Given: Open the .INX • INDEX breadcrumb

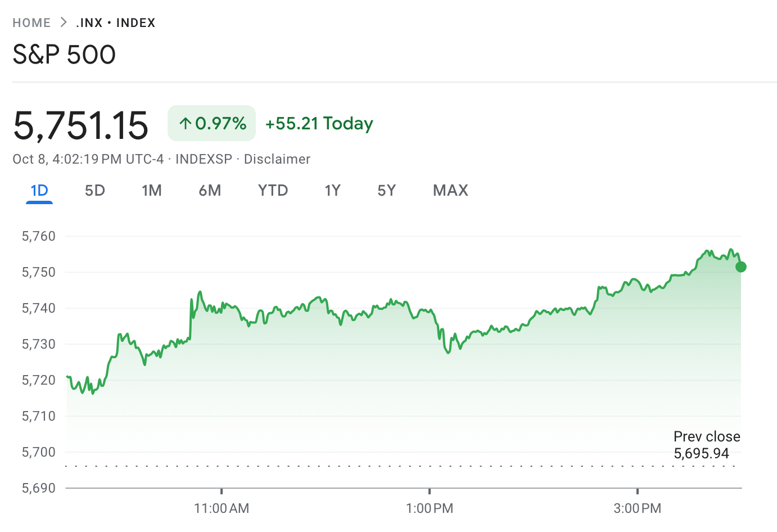Looking at the screenshot, I should [116, 23].
